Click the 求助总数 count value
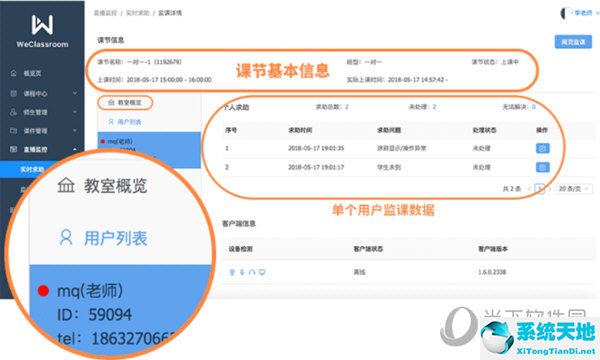The height and width of the screenshot is (360, 600). [347, 107]
